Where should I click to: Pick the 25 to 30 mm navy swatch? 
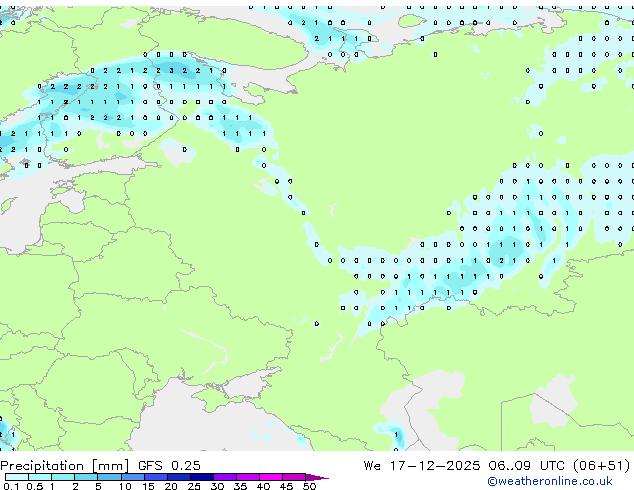tap(202, 477)
